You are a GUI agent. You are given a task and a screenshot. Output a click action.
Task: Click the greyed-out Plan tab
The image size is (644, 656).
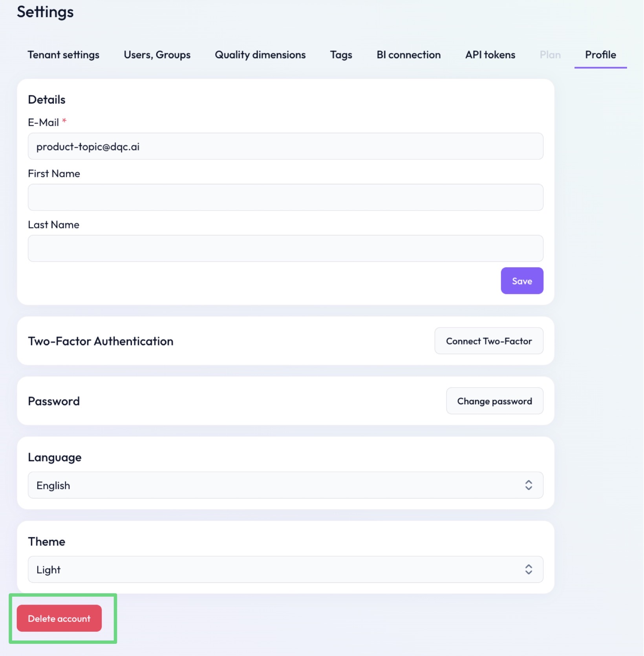tap(550, 55)
